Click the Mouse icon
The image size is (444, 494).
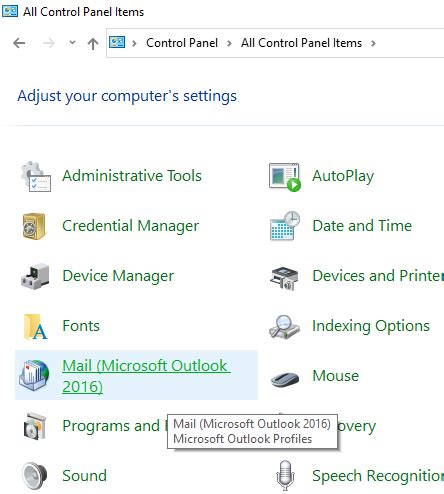tap(285, 378)
